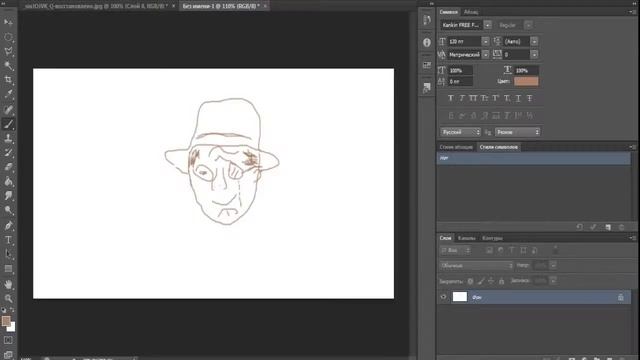Select the Elliptical Marquee tool
This screenshot has height=360, width=640.
point(8,37)
